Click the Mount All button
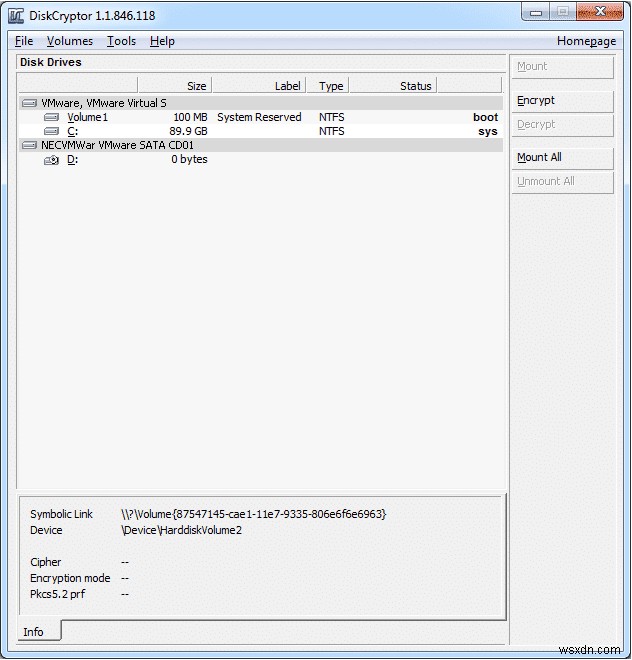This screenshot has width=632, height=660. click(563, 157)
